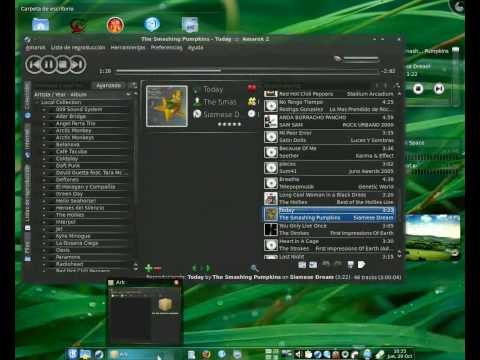This screenshot has width=480, height=360.
Task: Collapse the Local Collection tree node
Action: [37, 102]
